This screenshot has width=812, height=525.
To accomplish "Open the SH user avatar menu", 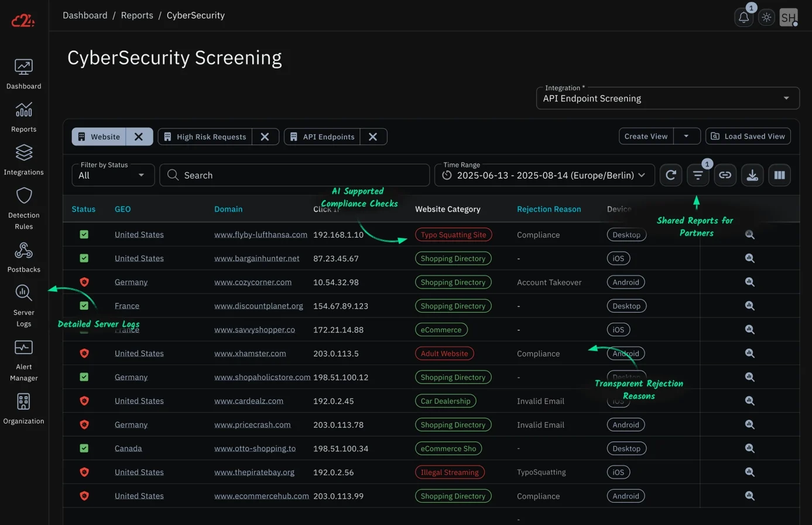I will pos(789,17).
